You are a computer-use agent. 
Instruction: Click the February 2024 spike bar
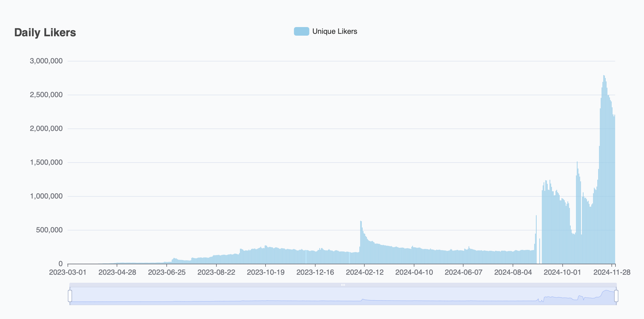[361, 242]
